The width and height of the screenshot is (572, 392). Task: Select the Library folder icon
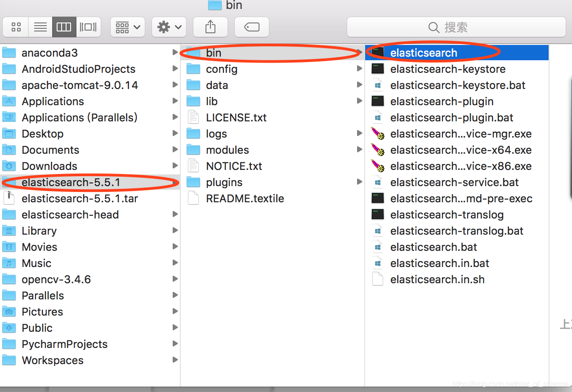tap(9, 231)
